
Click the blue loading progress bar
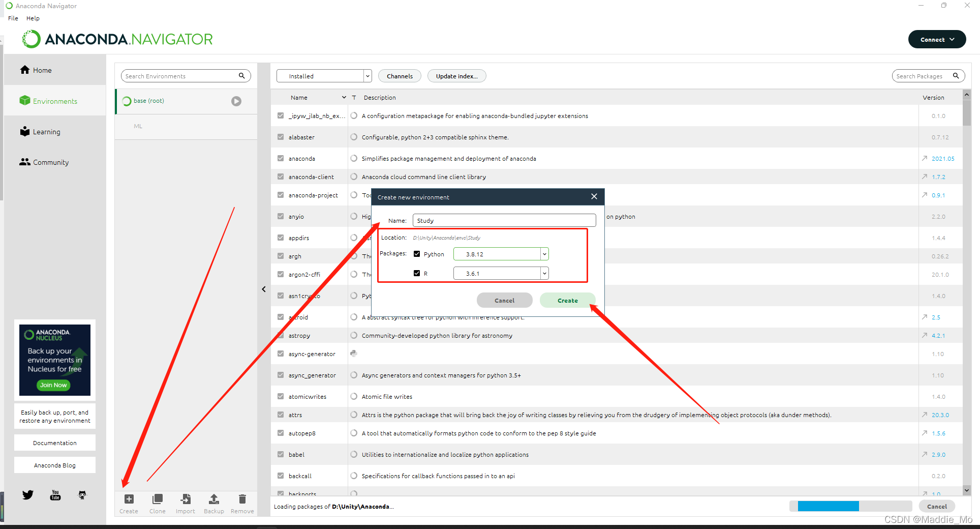coord(828,506)
